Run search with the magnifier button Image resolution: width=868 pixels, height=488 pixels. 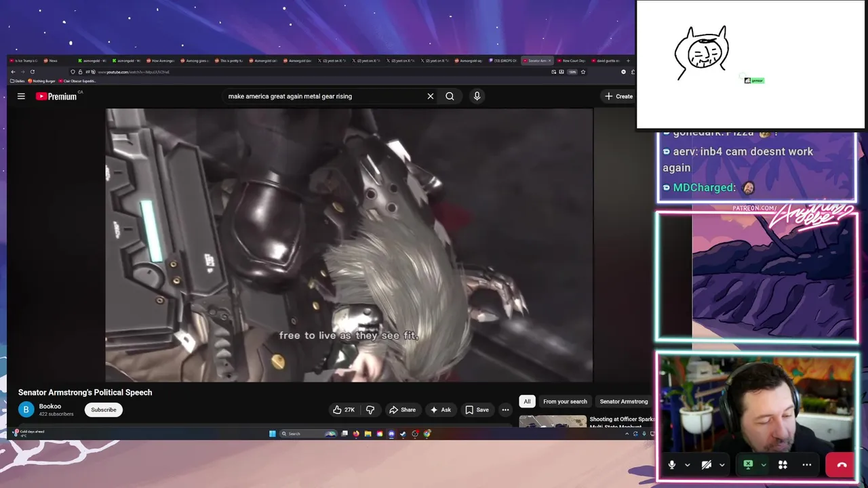(x=450, y=96)
